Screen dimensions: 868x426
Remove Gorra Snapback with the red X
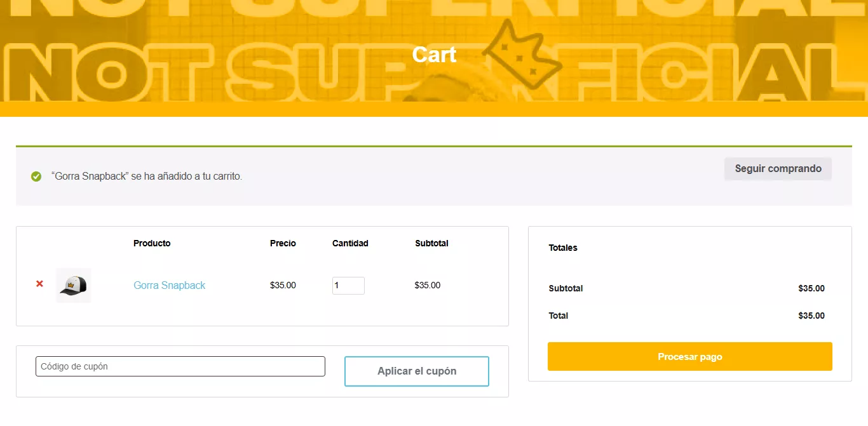(39, 284)
